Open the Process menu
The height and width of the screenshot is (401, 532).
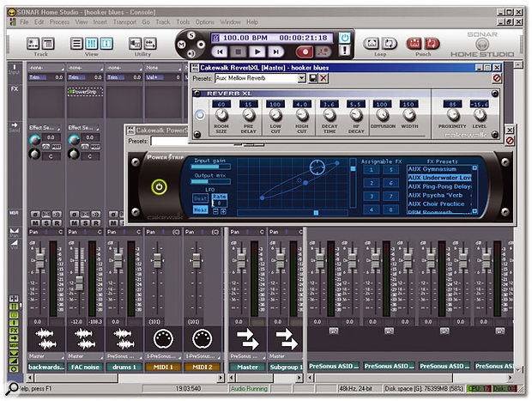click(59, 22)
